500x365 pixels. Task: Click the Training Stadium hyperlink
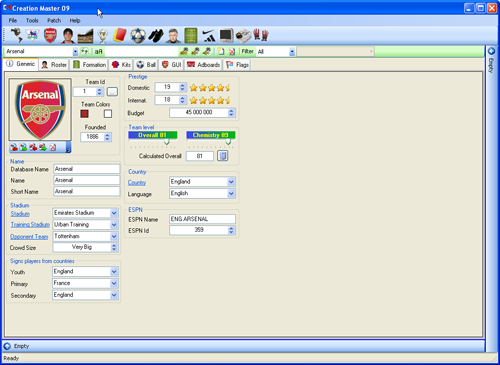pos(30,225)
